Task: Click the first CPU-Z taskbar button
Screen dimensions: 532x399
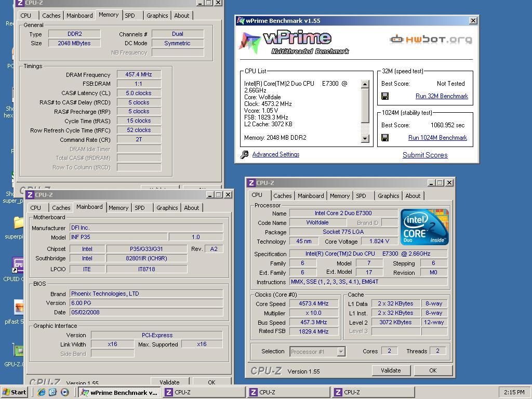Action: [204, 393]
